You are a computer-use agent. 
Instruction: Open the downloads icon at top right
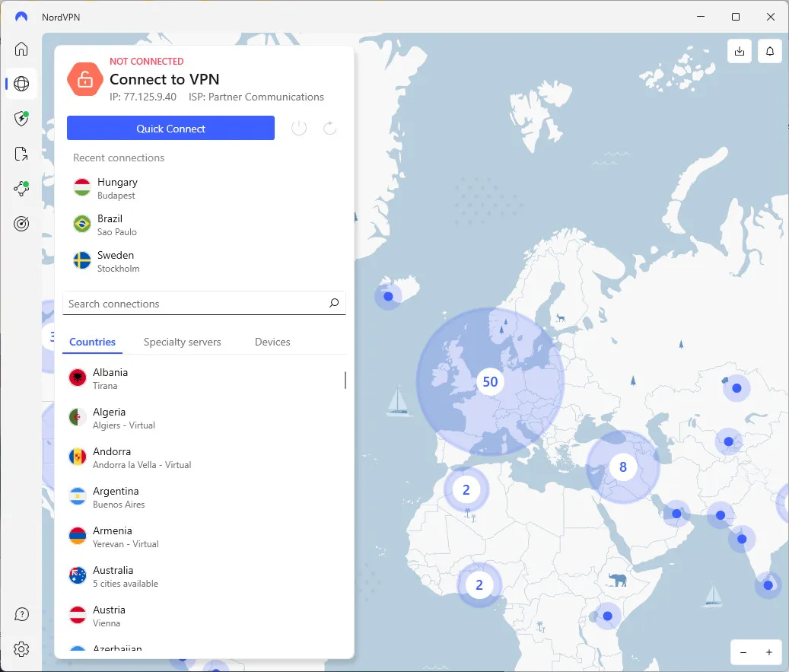point(739,51)
